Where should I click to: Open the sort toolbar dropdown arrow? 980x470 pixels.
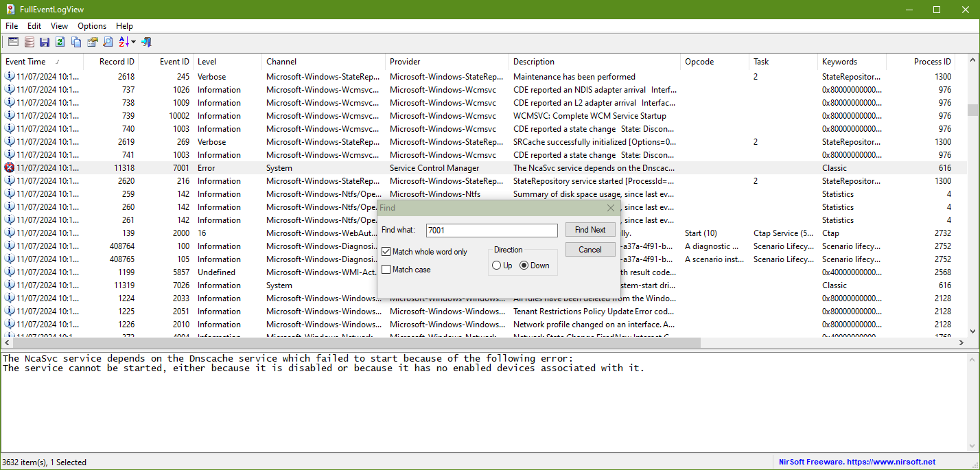click(x=134, y=42)
